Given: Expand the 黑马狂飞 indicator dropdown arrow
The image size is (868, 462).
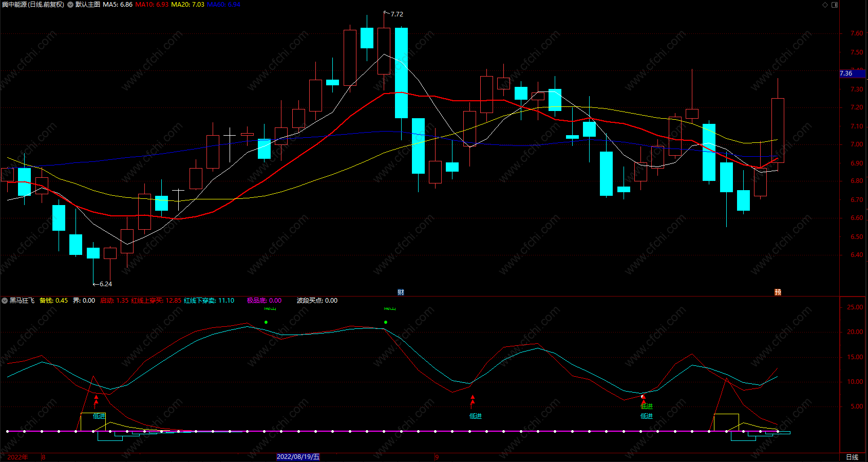Looking at the screenshot, I should click(x=5, y=301).
